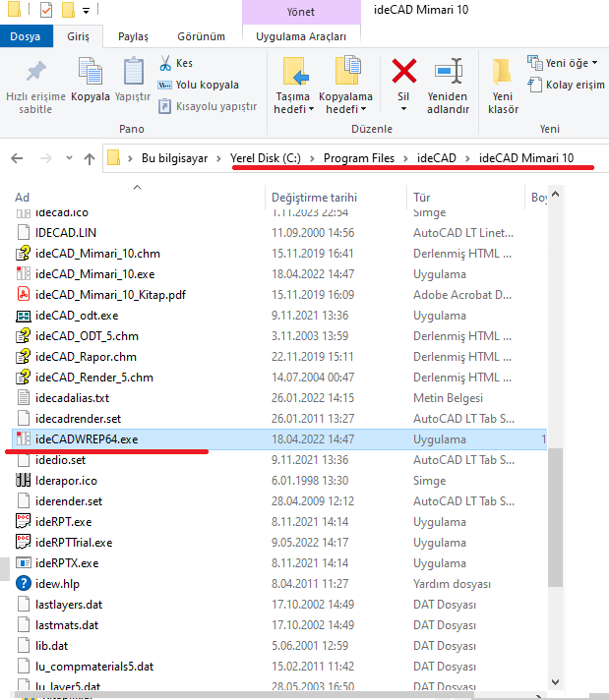Switch to the Görünüm ribbon tab
The height and width of the screenshot is (700, 609).
[x=201, y=36]
